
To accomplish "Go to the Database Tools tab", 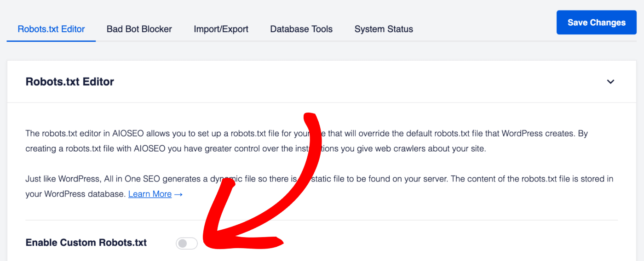I will [301, 29].
